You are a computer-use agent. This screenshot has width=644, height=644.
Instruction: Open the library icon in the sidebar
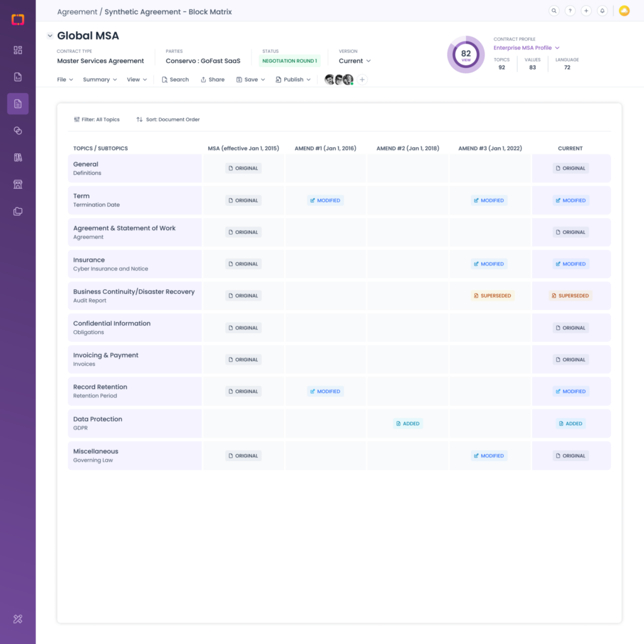[x=18, y=157]
